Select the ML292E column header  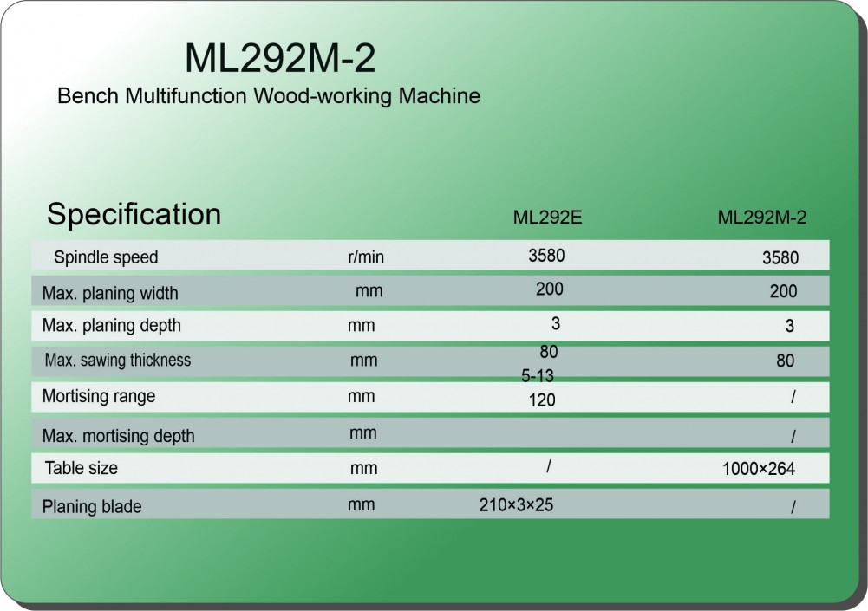[x=547, y=218]
